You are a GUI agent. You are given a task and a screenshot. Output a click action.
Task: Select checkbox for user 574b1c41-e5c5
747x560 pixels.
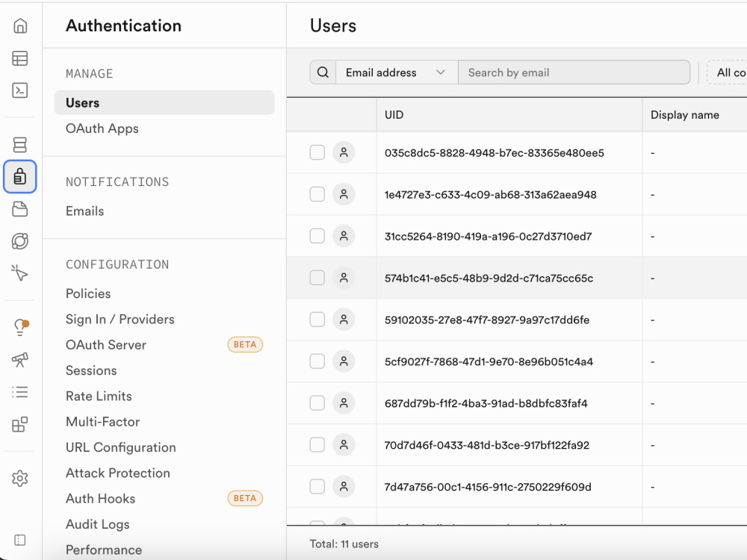pos(317,278)
